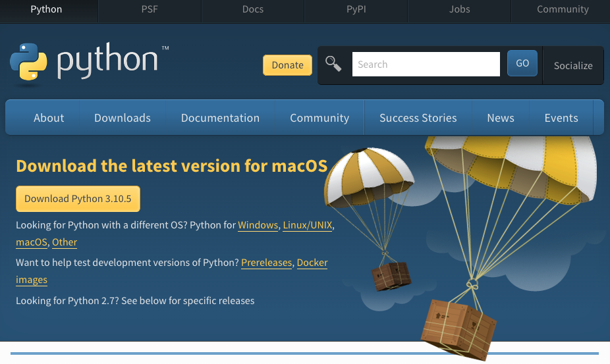This screenshot has width=610, height=364.
Task: Click the magnifying glass search icon
Action: pos(333,64)
